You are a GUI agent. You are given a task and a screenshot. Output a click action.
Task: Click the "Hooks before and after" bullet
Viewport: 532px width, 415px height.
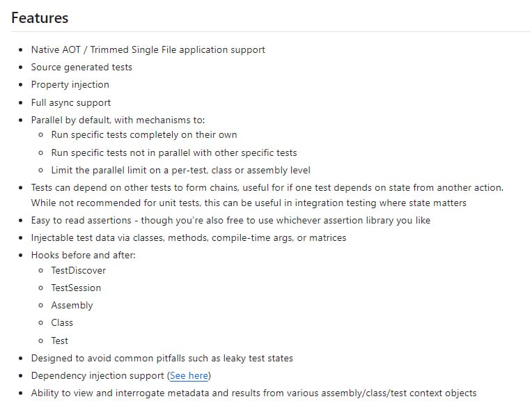pyautogui.click(x=83, y=255)
